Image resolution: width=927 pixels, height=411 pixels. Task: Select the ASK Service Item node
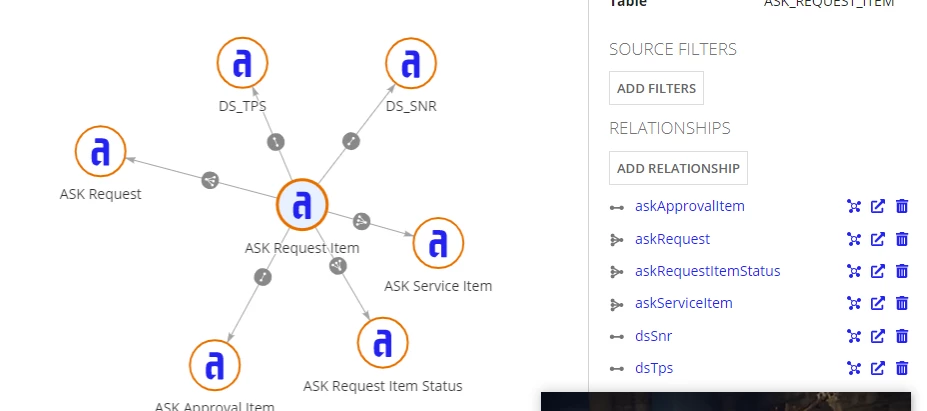[x=438, y=243]
